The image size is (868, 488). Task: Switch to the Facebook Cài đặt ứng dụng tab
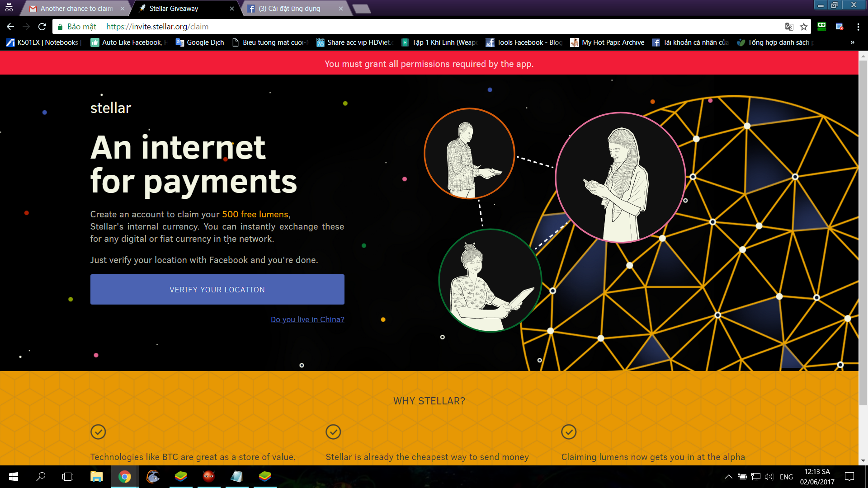pyautogui.click(x=289, y=9)
